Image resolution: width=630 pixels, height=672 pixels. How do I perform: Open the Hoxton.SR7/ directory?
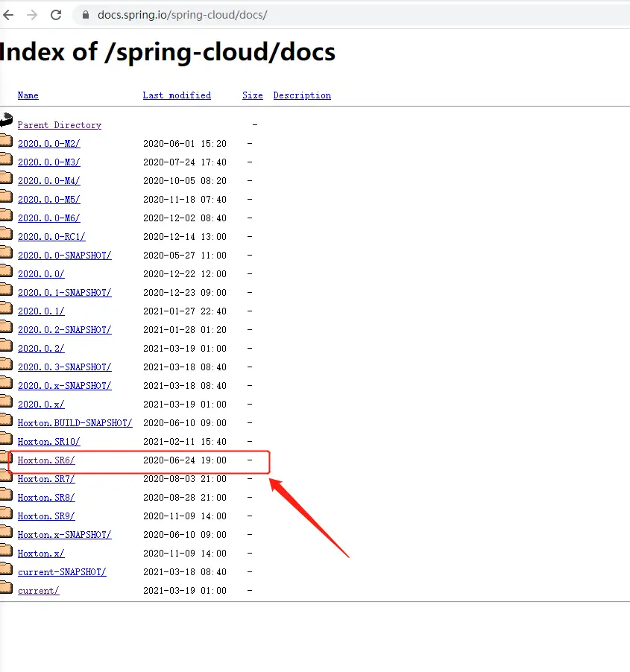pyautogui.click(x=46, y=479)
